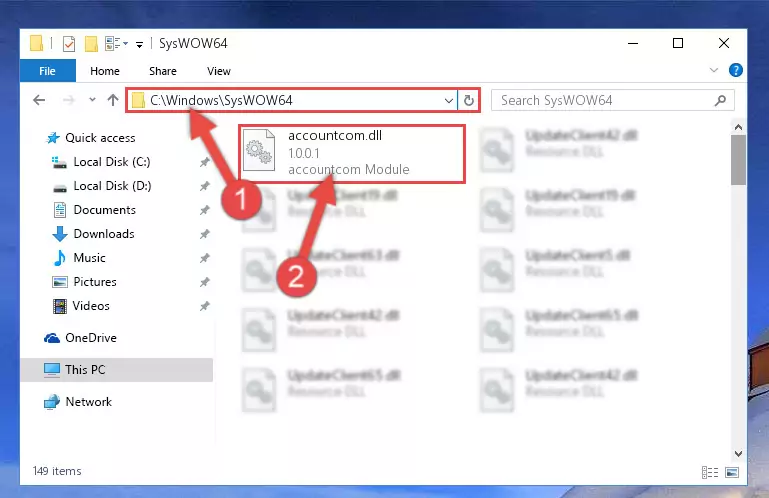
Task: Open the File ribbon tab
Action: (48, 71)
